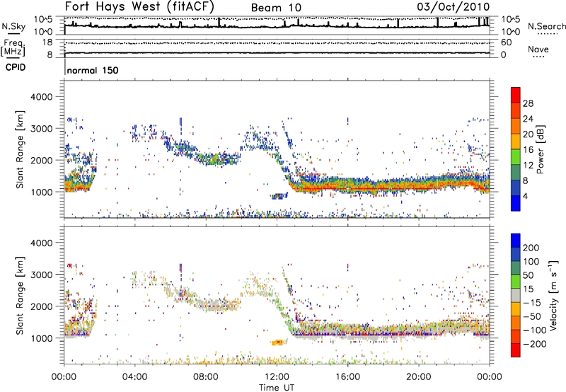The width and height of the screenshot is (566, 392).
Task: Click the "4" power colorbar label
Action: click(526, 196)
